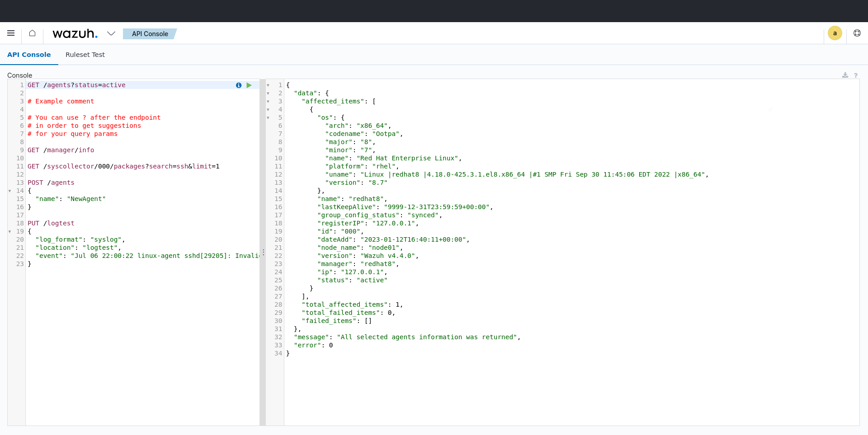
Task: Select the API Console breadcrumb badge
Action: tap(150, 33)
